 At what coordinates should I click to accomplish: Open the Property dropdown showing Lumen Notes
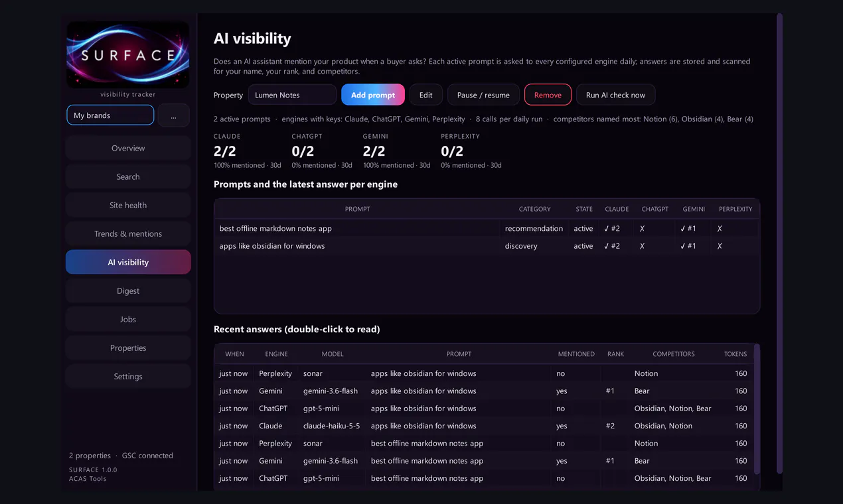(292, 95)
